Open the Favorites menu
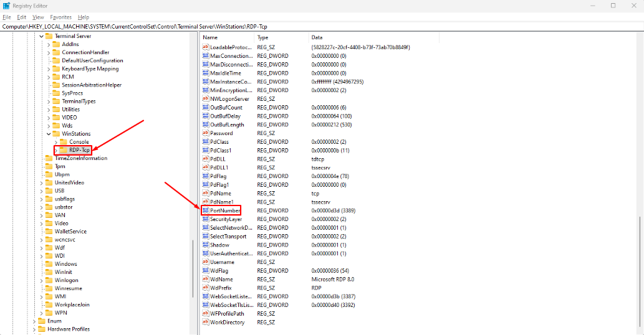 (60, 17)
